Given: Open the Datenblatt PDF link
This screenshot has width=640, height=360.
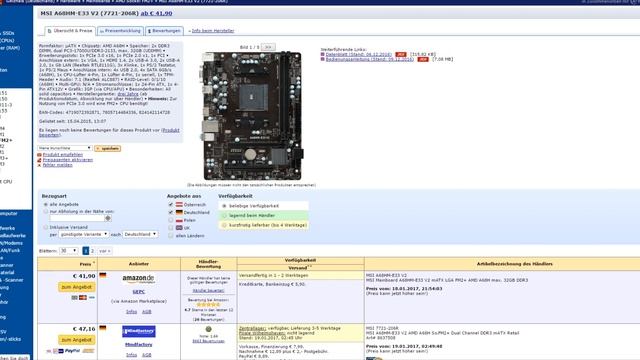Looking at the screenshot, I should click(x=358, y=54).
